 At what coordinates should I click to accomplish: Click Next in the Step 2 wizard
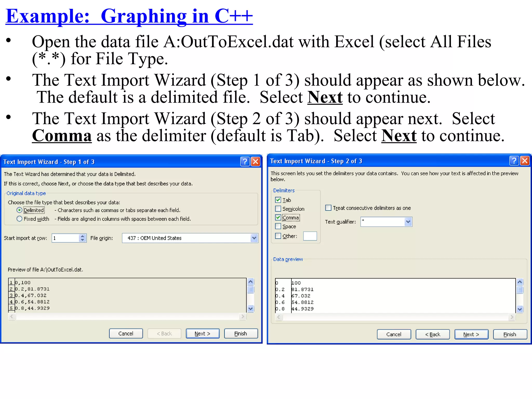(471, 334)
